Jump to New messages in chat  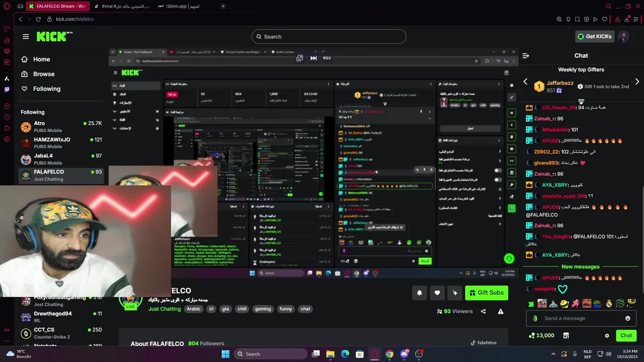(x=580, y=267)
